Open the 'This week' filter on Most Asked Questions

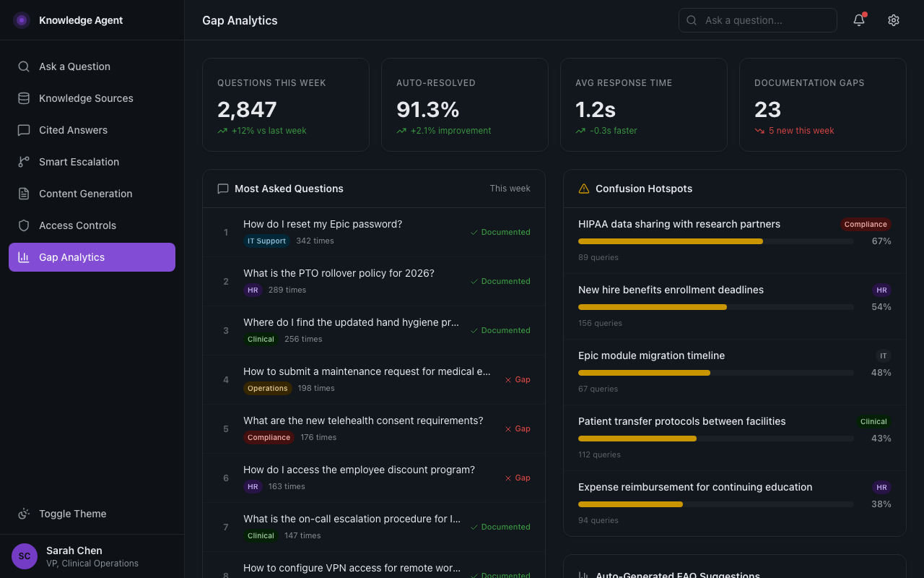(x=510, y=188)
